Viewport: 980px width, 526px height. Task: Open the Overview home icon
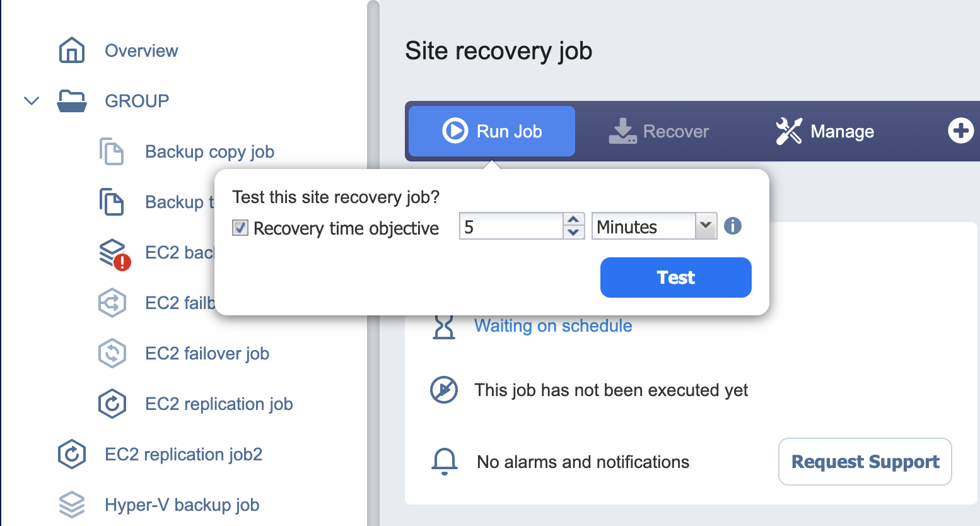[x=71, y=50]
